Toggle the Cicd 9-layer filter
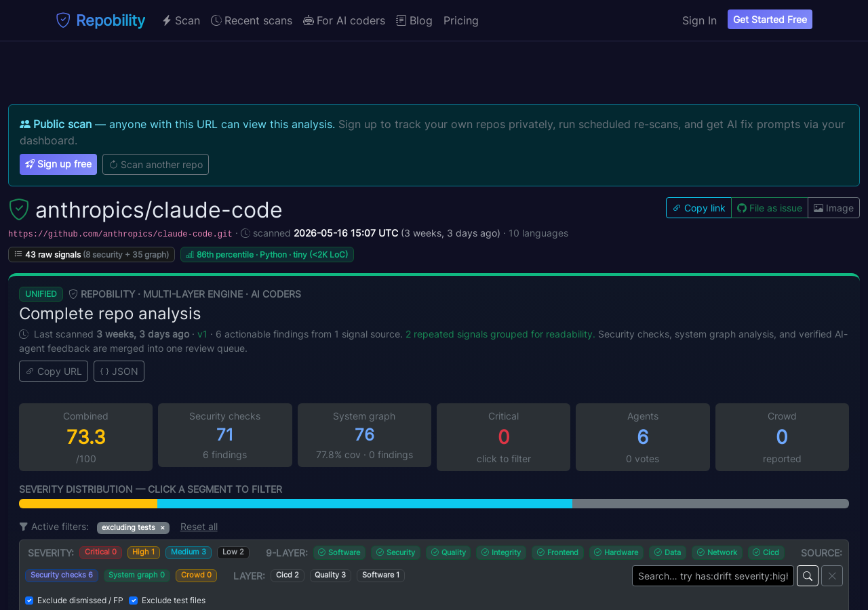This screenshot has height=610, width=868. pyautogui.click(x=766, y=552)
